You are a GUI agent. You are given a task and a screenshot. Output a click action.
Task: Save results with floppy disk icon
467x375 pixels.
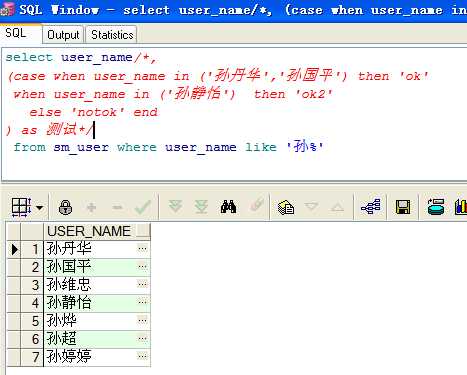(x=403, y=207)
